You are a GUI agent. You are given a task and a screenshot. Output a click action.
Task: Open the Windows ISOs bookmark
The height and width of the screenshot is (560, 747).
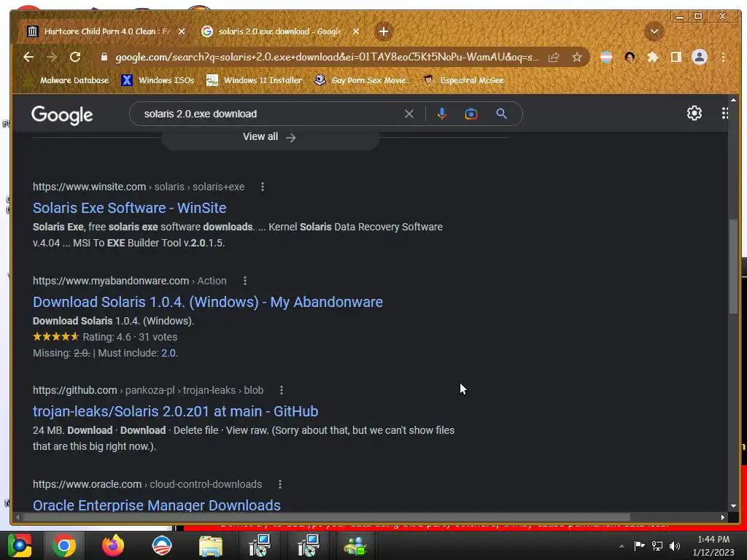[x=158, y=80]
